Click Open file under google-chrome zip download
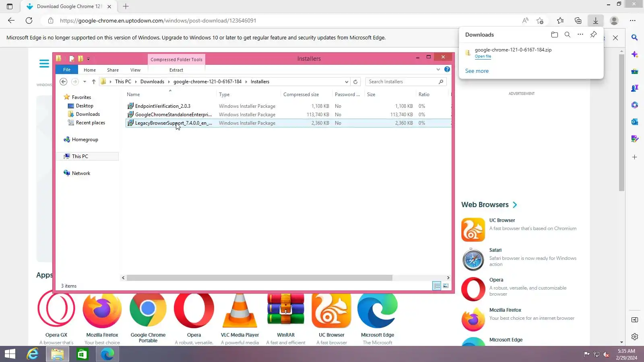644x362 pixels. coord(483,56)
